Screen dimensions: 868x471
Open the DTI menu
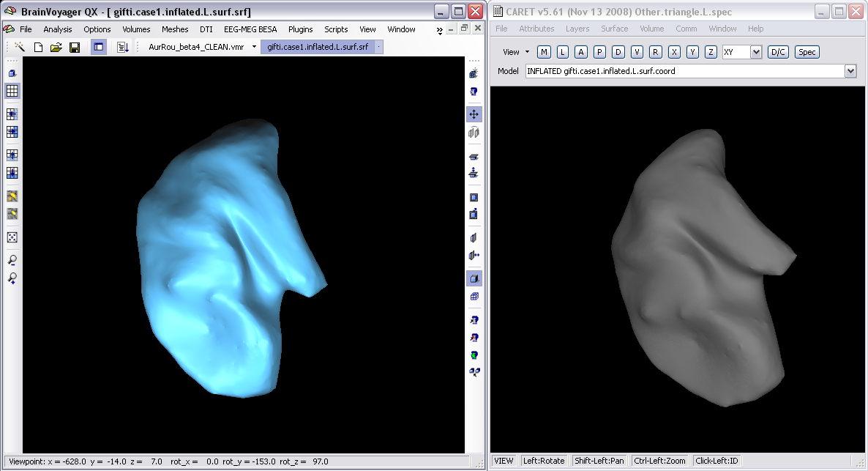pyautogui.click(x=206, y=29)
